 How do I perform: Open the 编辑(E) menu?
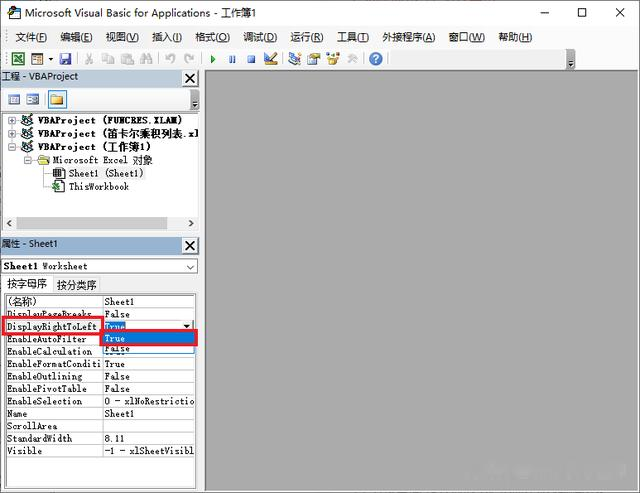76,38
